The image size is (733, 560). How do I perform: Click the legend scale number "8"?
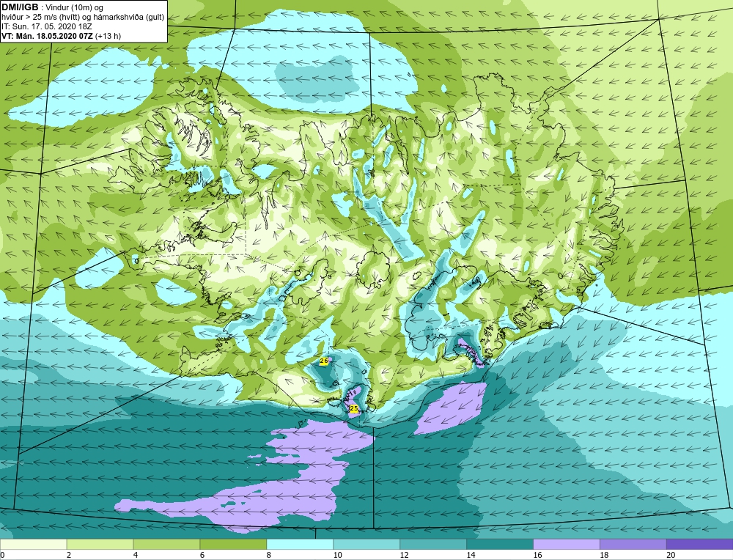click(x=269, y=555)
